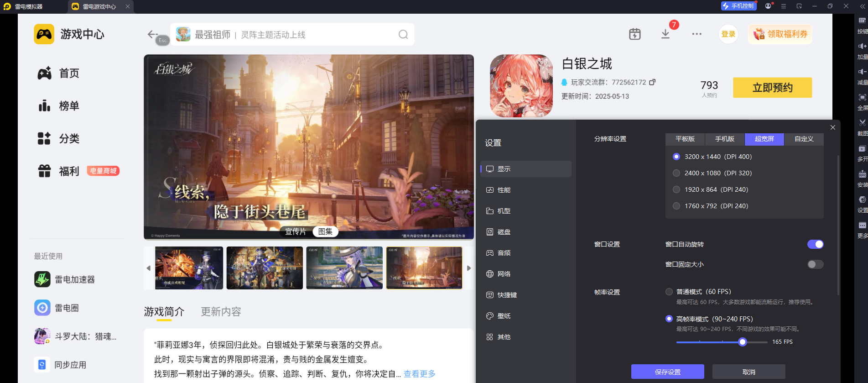Open the 游戏简介 tab

164,312
